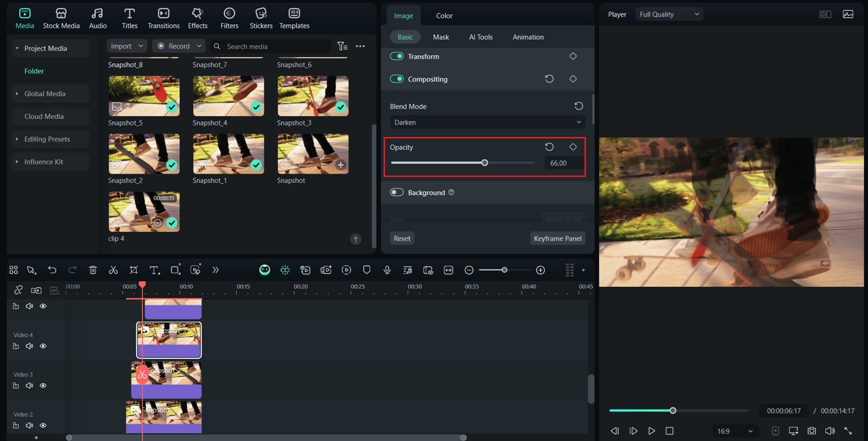Open the Keyframe Panel
The image size is (868, 441).
point(557,238)
